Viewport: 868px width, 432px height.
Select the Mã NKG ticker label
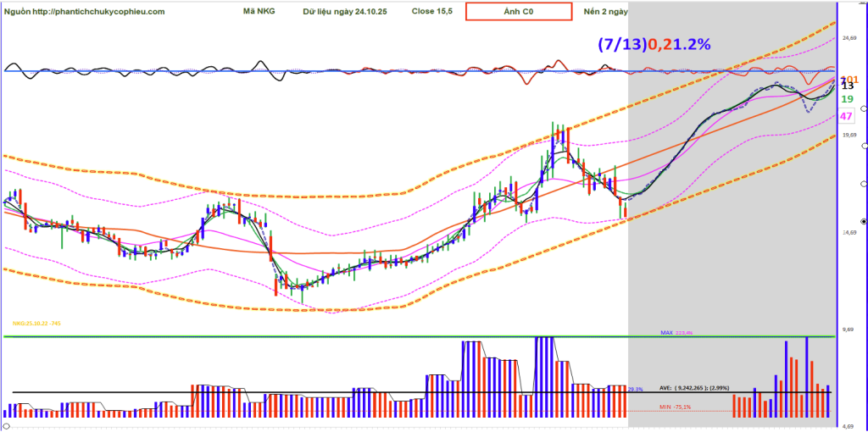260,12
